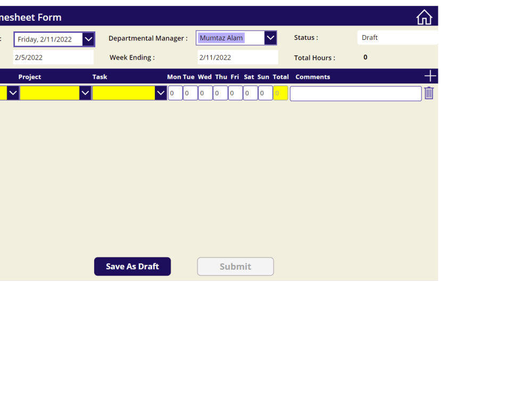Expand the yellow Project dropdown
The height and width of the screenshot is (399, 532).
85,93
